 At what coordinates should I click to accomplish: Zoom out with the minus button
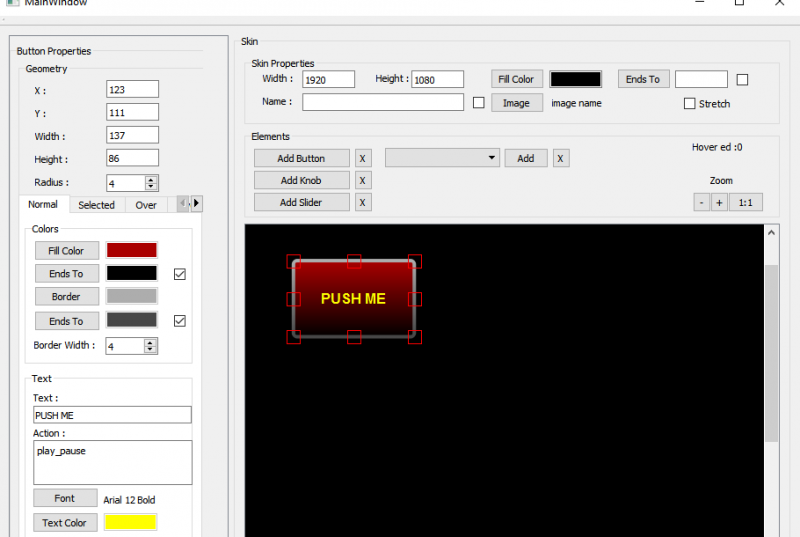[702, 202]
